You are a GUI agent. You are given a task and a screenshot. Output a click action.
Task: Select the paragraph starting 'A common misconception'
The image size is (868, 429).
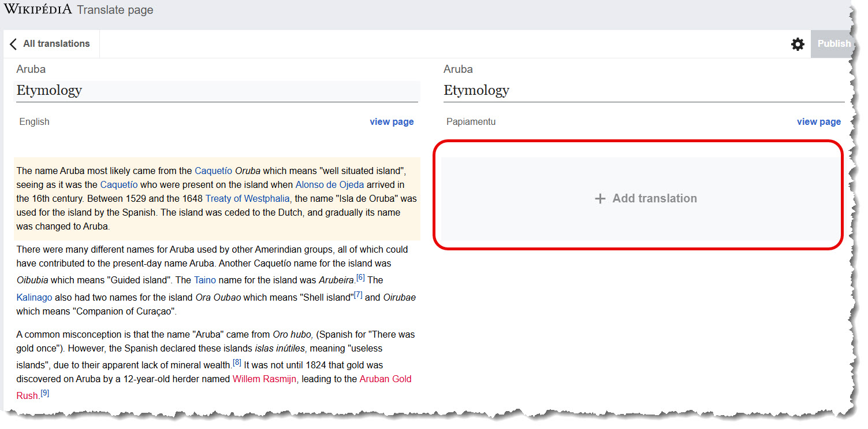pyautogui.click(x=217, y=365)
